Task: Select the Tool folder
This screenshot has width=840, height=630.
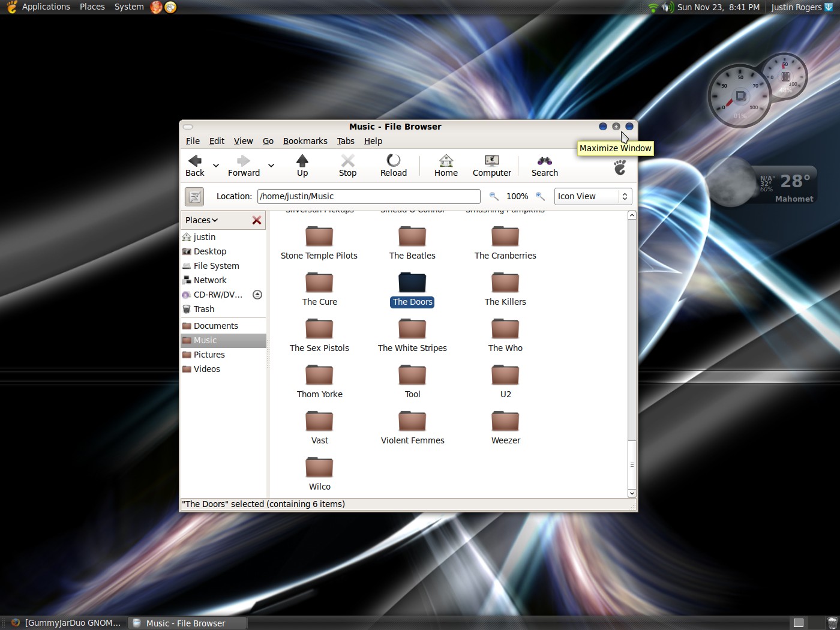Action: pyautogui.click(x=412, y=382)
